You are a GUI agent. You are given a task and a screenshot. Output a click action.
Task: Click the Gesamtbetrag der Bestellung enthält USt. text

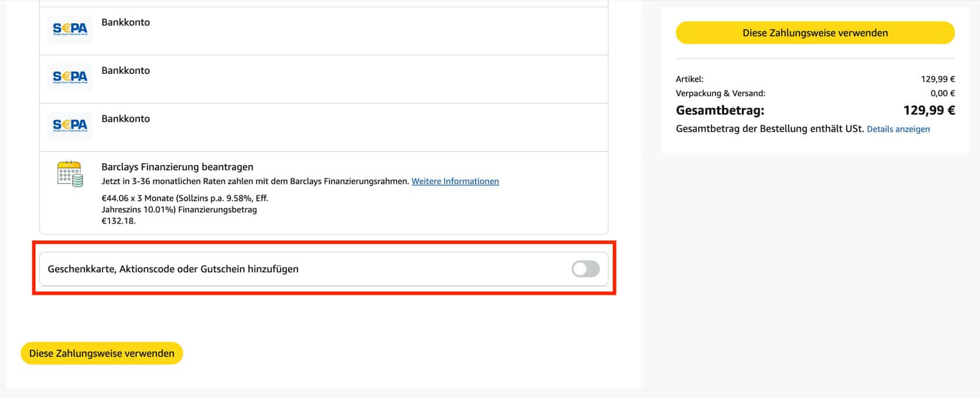pos(769,129)
